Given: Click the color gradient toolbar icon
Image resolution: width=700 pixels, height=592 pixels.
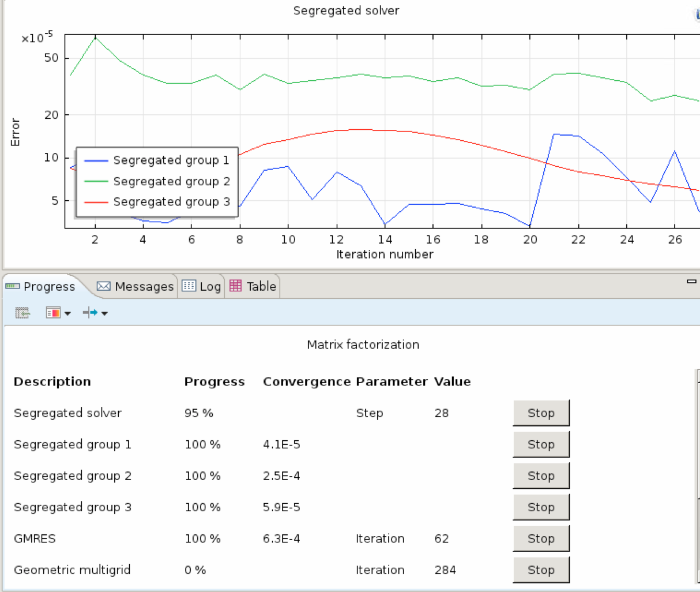Looking at the screenshot, I should (52, 313).
